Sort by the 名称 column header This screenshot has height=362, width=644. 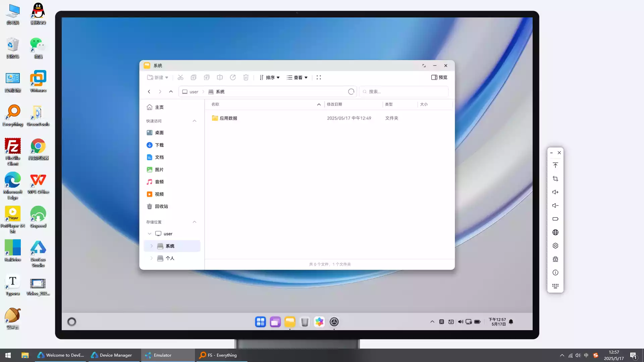[265, 104]
